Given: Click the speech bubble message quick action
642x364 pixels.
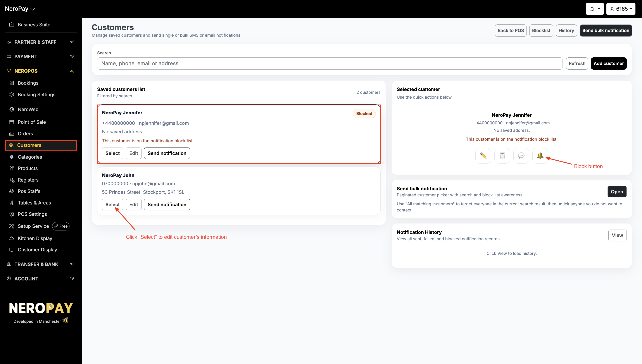Looking at the screenshot, I should [x=521, y=156].
